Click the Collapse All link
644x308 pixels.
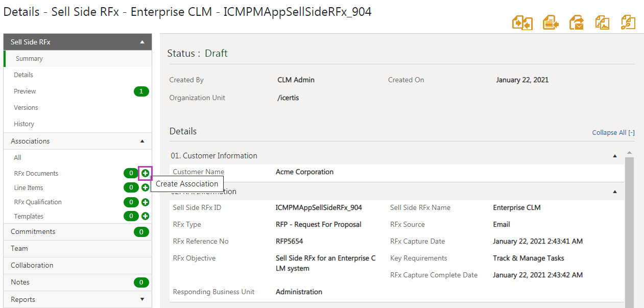[x=613, y=133]
